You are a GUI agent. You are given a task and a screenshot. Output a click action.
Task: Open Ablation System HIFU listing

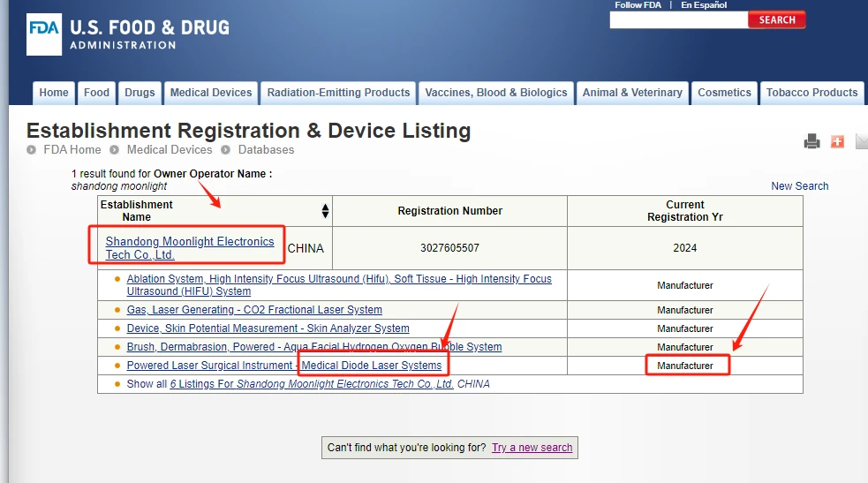tap(339, 285)
